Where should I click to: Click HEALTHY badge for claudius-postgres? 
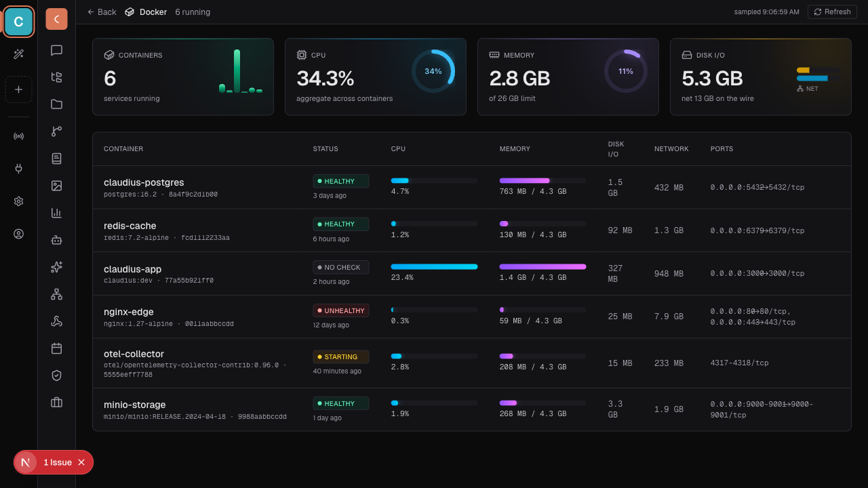tap(341, 181)
